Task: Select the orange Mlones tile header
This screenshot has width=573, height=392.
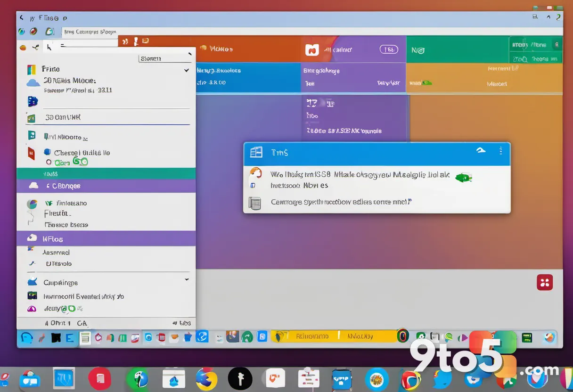Action: coord(249,49)
